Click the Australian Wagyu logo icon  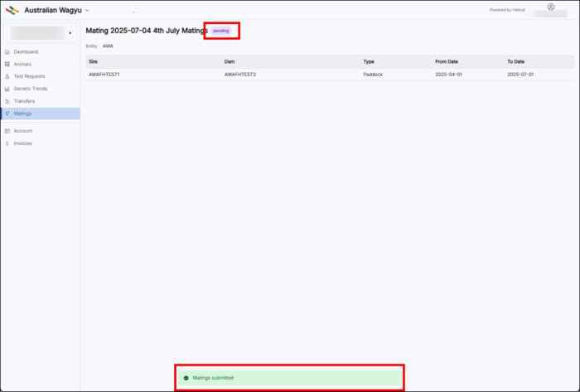pyautogui.click(x=12, y=10)
